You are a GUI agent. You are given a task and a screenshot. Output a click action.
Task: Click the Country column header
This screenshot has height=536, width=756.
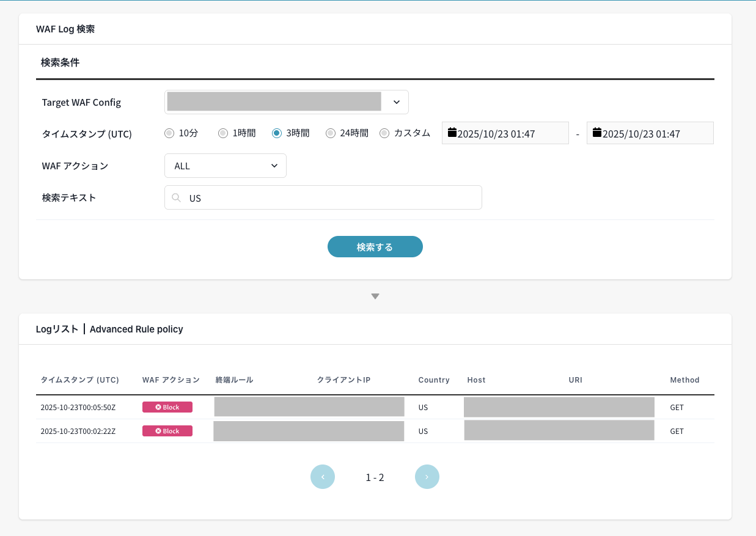click(x=434, y=380)
